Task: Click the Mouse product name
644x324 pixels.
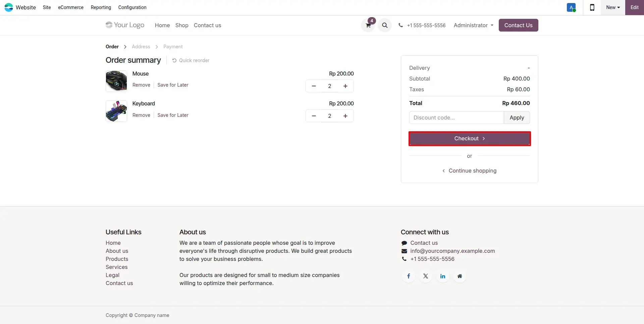Action: 141,74
